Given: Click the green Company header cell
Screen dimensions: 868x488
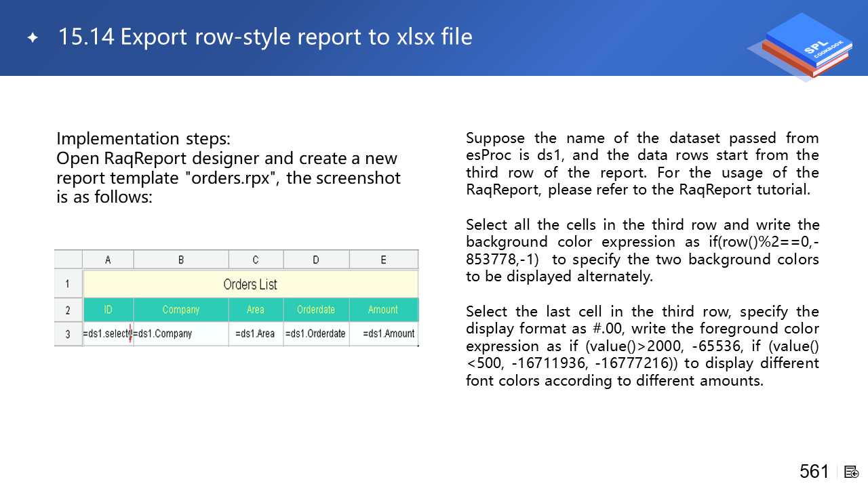Looking at the screenshot, I should pos(181,310).
